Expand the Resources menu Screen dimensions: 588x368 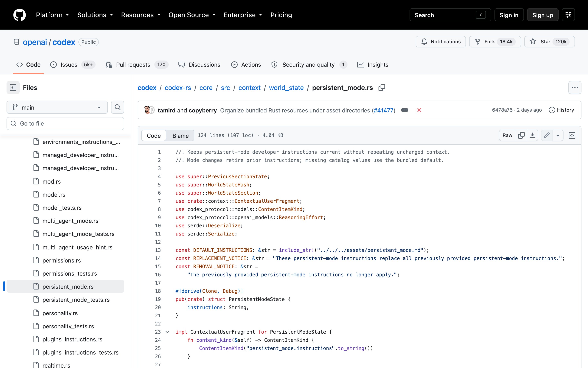tap(141, 15)
